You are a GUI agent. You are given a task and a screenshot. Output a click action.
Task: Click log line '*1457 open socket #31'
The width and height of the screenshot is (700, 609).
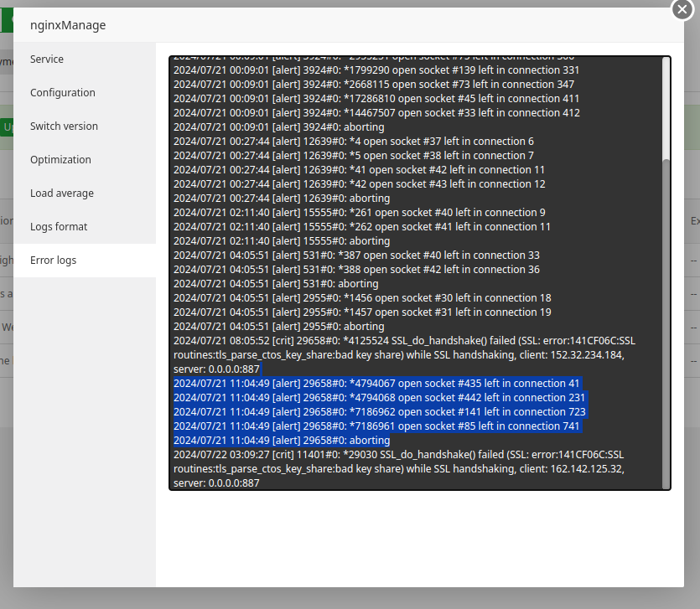click(x=362, y=312)
